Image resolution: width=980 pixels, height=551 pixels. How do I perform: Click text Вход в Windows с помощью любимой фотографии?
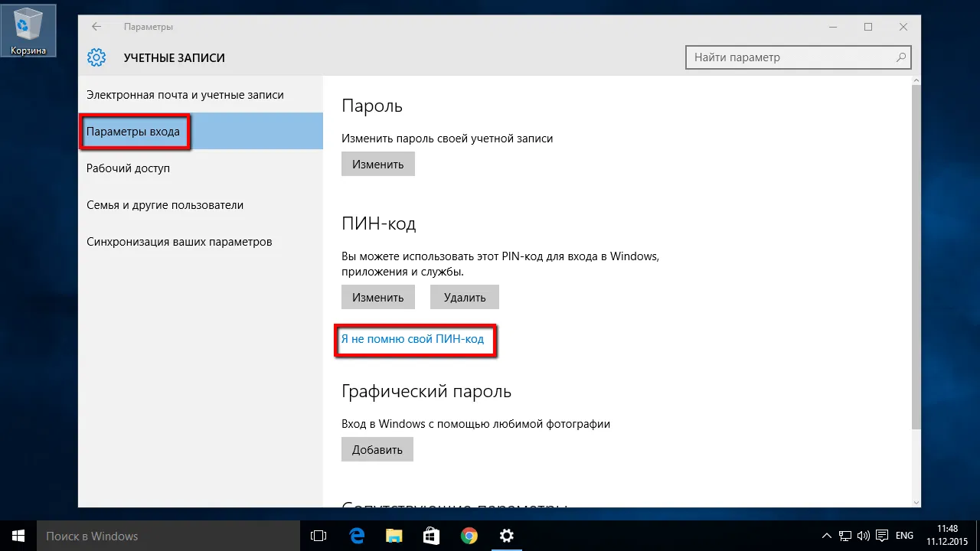475,423
